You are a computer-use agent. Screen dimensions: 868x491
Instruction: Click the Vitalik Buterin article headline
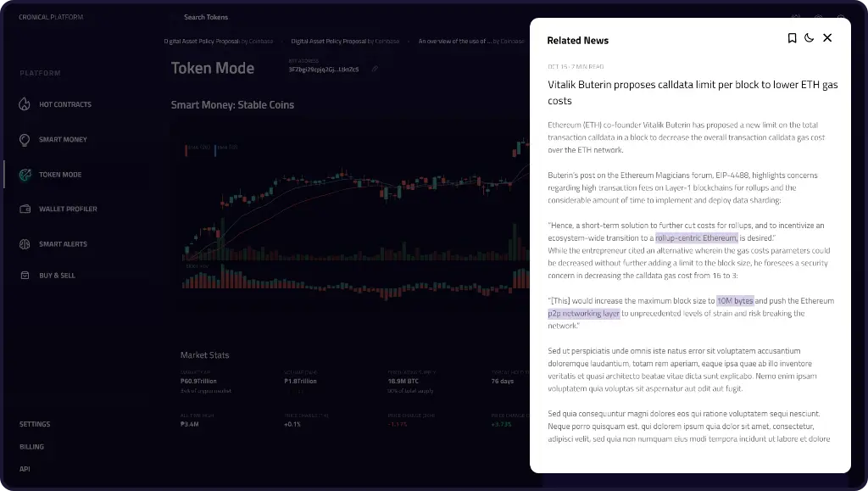pos(692,92)
